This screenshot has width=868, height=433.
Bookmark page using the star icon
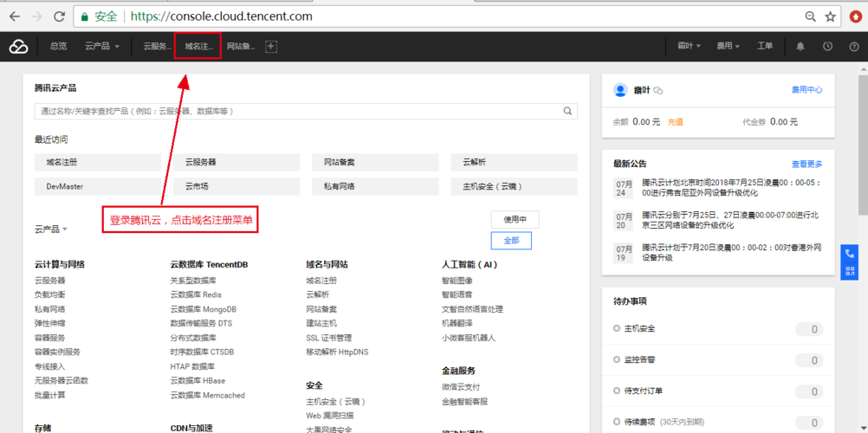[831, 16]
